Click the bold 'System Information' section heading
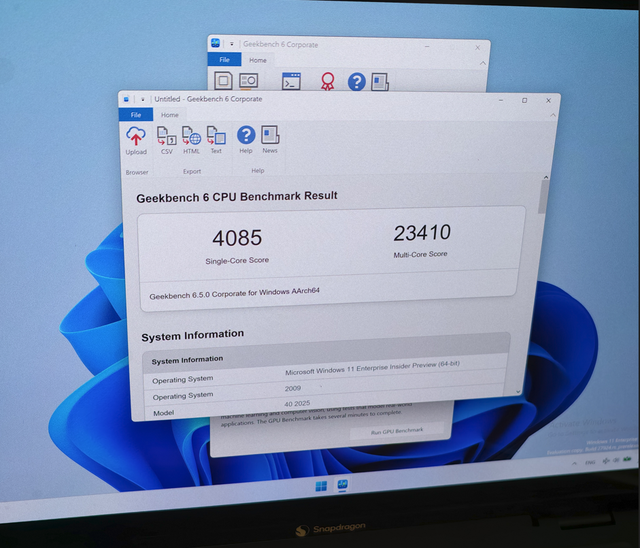640x548 pixels. coord(193,335)
